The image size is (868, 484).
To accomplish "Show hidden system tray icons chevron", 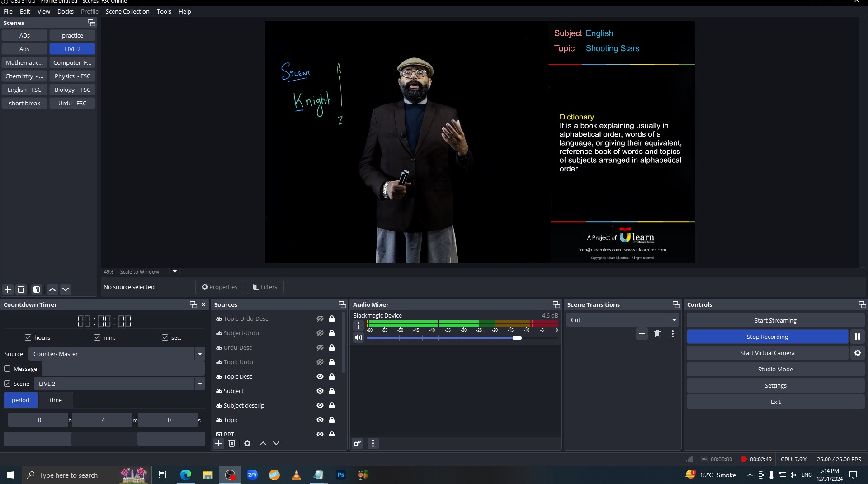I will [750, 475].
